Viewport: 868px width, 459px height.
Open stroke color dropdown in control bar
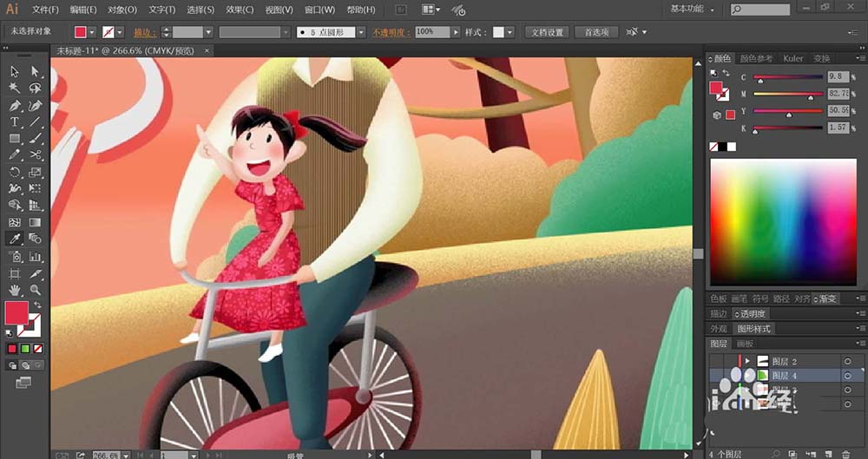click(120, 32)
